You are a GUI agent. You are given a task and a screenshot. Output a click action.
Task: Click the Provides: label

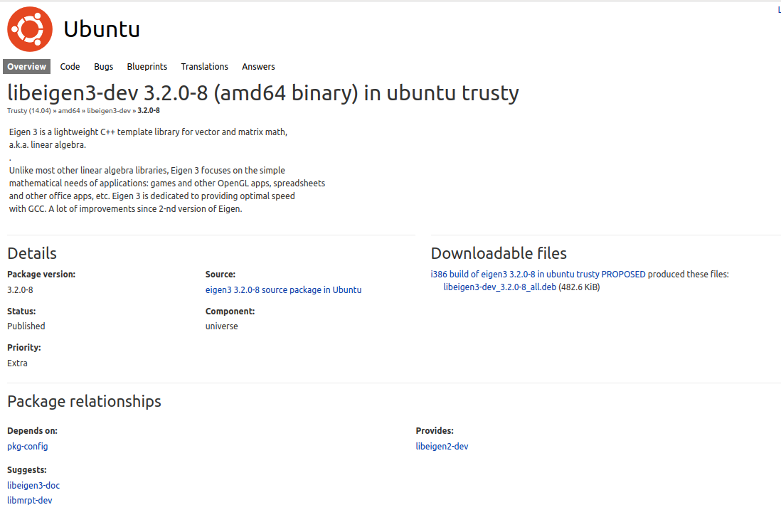(435, 431)
